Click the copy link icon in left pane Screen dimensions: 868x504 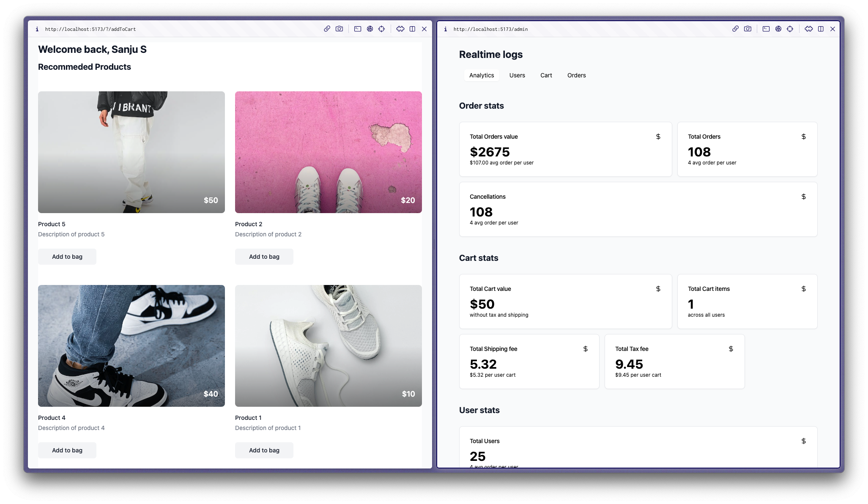[x=327, y=29]
